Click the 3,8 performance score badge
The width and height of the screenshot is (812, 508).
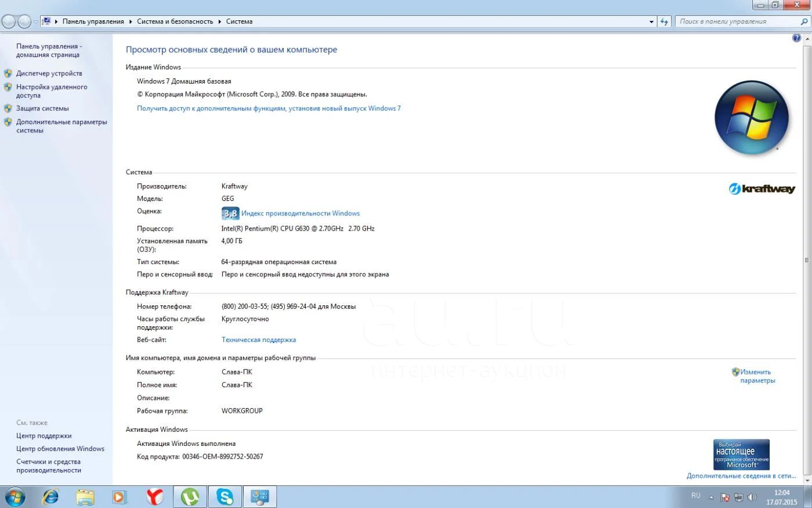pyautogui.click(x=230, y=213)
